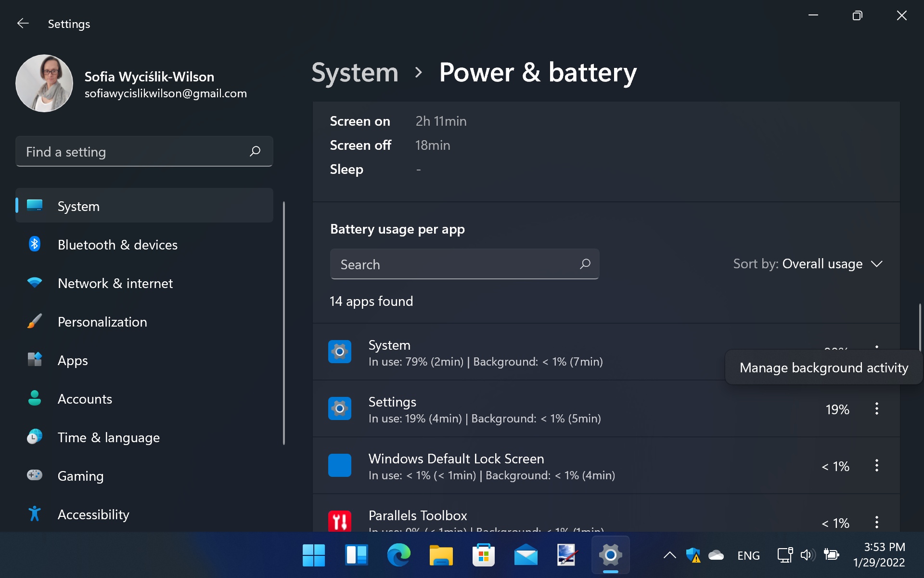Image resolution: width=924 pixels, height=578 pixels.
Task: Click Manage background activity option
Action: point(823,367)
